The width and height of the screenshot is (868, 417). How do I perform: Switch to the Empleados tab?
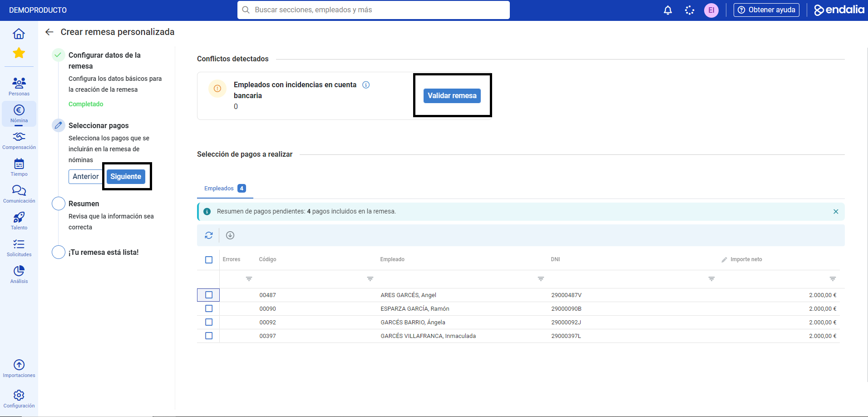tap(225, 189)
